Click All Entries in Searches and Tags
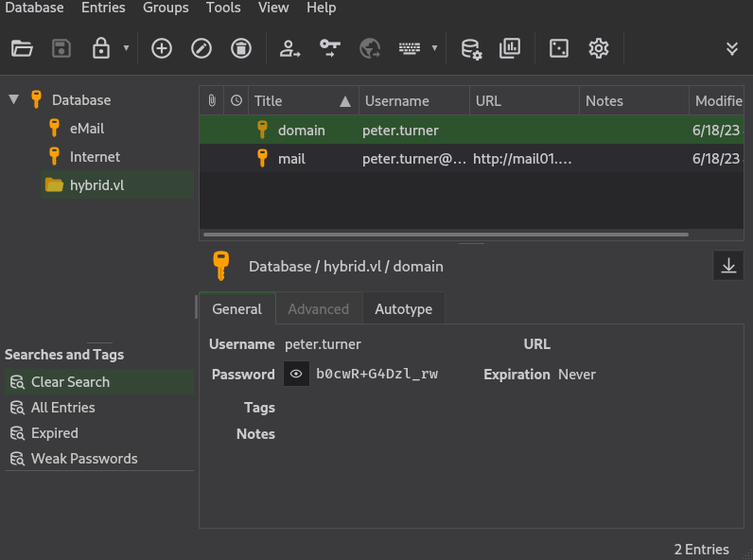The height and width of the screenshot is (560, 753). (x=62, y=408)
